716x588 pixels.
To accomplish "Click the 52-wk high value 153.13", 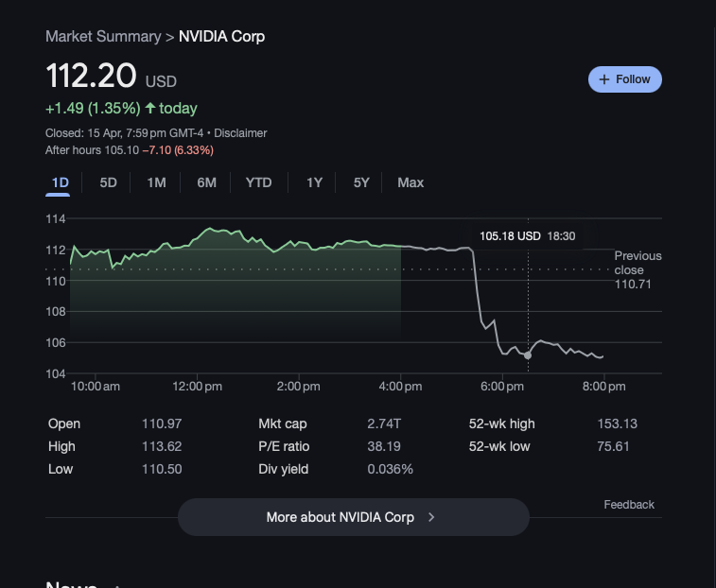I will coord(618,424).
